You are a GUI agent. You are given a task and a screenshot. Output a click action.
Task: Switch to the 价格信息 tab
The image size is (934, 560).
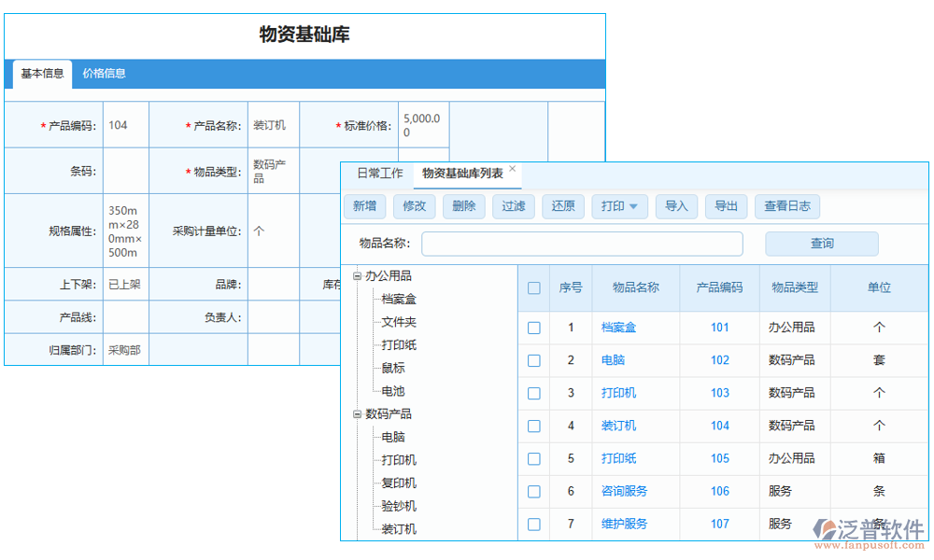point(106,73)
